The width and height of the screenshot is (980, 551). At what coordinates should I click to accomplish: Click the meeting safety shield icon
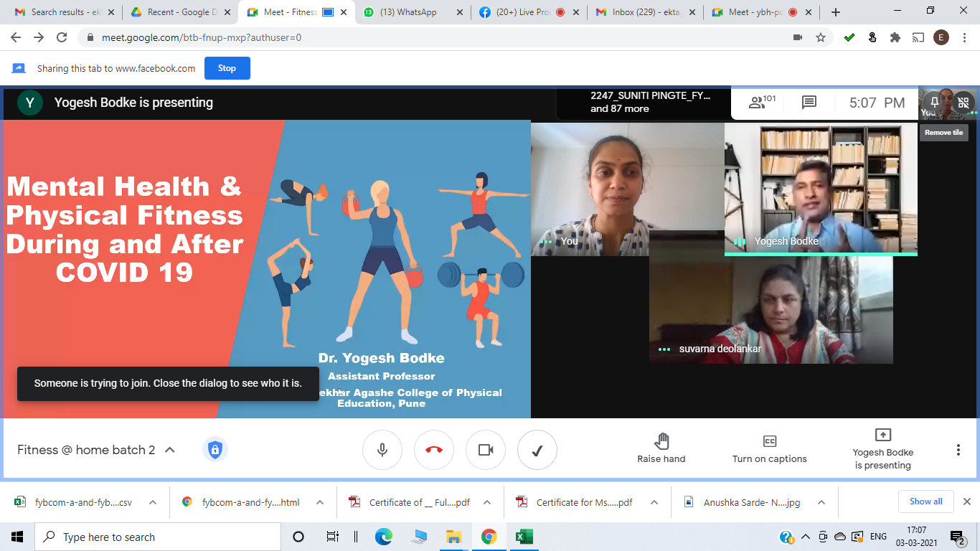(x=215, y=450)
